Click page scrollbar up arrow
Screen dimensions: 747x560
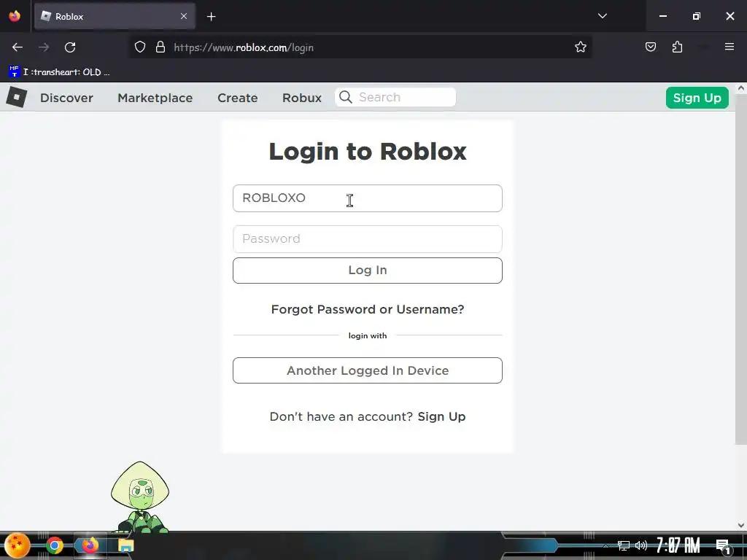(x=741, y=88)
